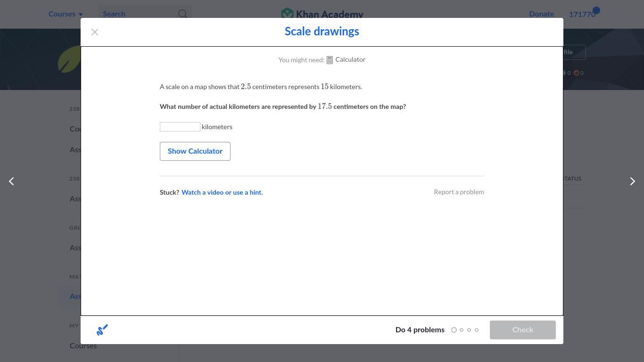Click the 'Scale drawings' title text
The height and width of the screenshot is (362, 644).
click(322, 32)
